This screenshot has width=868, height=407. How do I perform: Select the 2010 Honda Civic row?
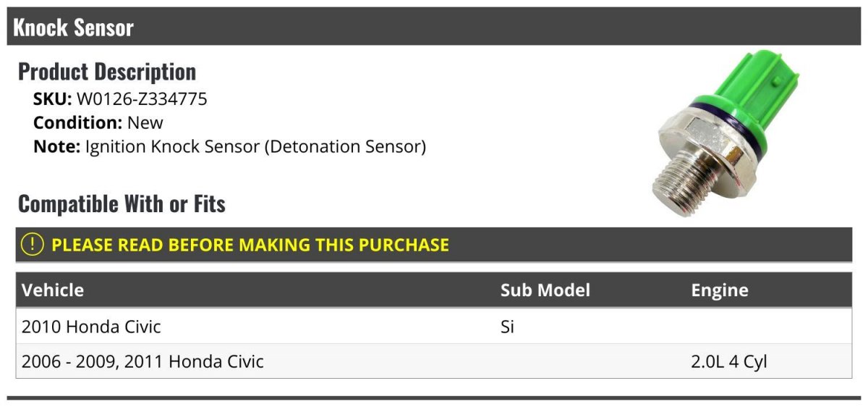(x=434, y=326)
